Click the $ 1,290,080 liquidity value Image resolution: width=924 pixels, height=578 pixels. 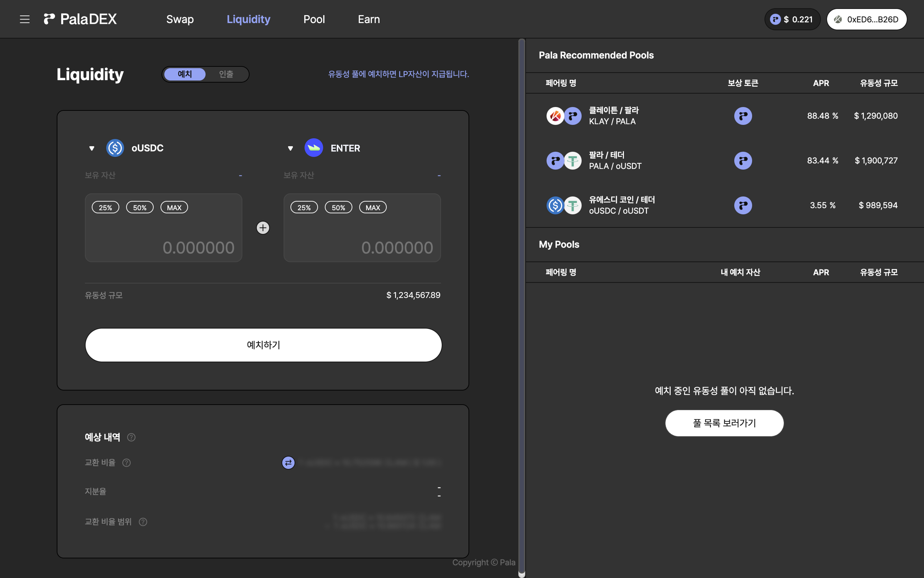876,116
